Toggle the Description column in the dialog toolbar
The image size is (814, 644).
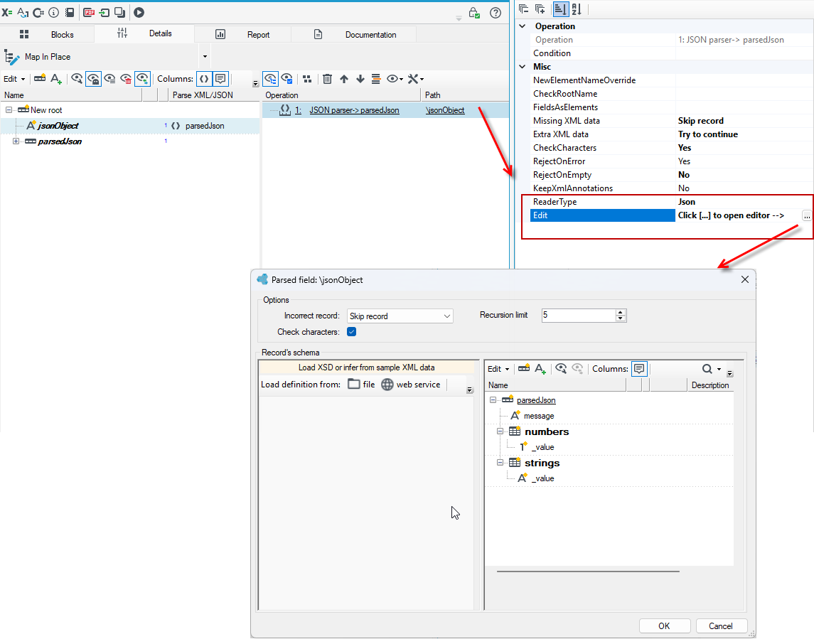(x=639, y=369)
